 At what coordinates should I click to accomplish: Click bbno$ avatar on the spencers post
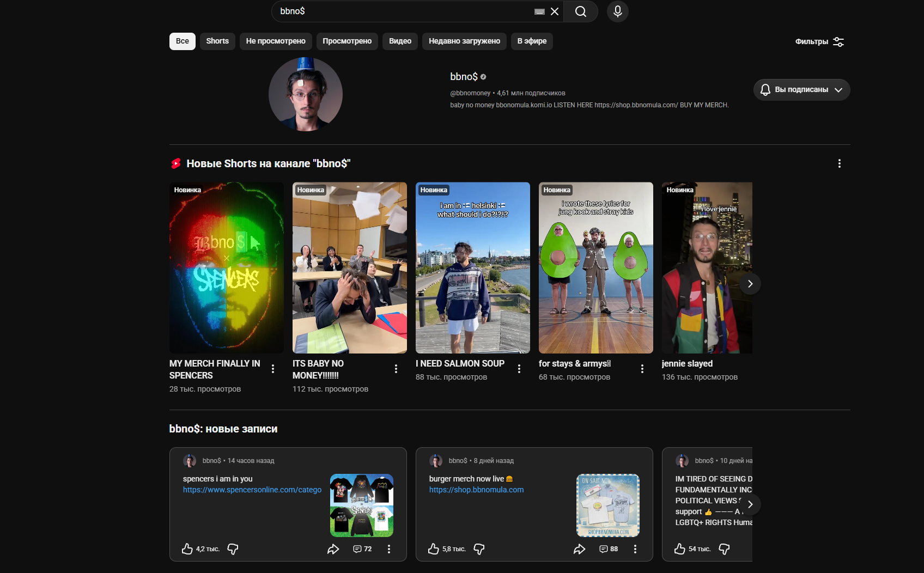point(190,461)
